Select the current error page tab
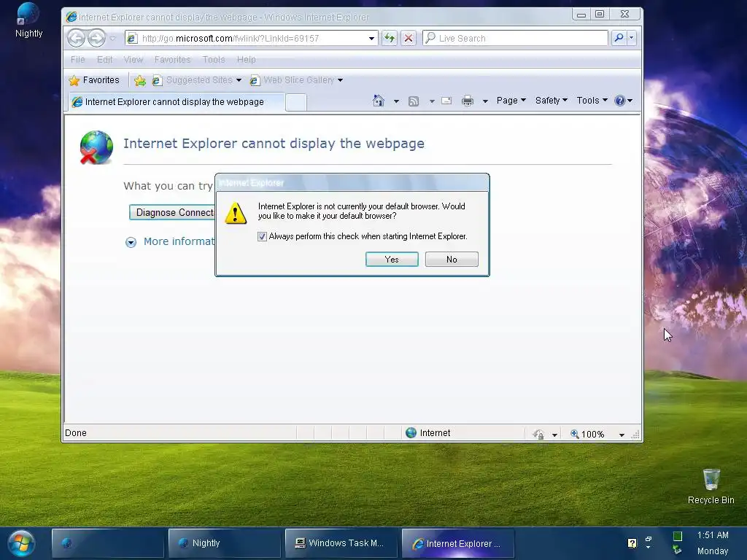Viewport: 747px width, 560px height. click(177, 102)
